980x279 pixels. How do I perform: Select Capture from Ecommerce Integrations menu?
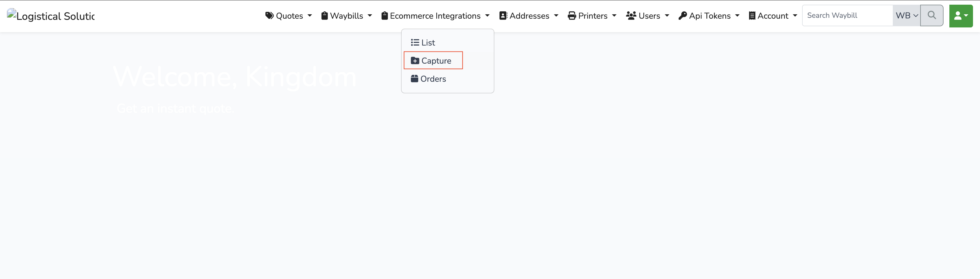(x=433, y=60)
